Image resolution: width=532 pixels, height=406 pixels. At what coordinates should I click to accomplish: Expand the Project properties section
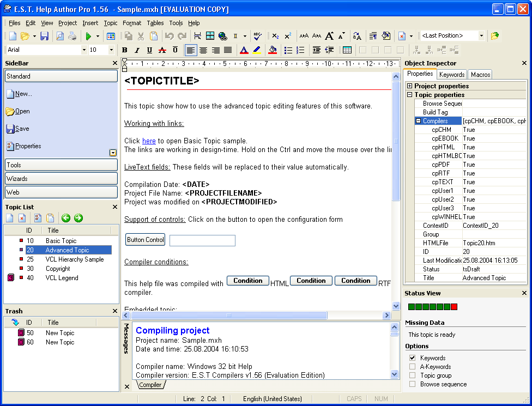click(410, 86)
